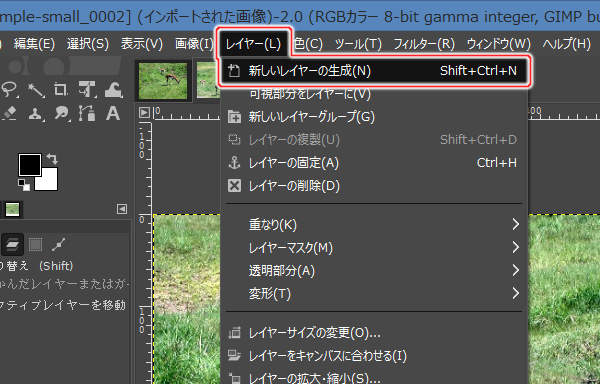Choose 可視部分をレイヤーに(V)

tap(374, 94)
